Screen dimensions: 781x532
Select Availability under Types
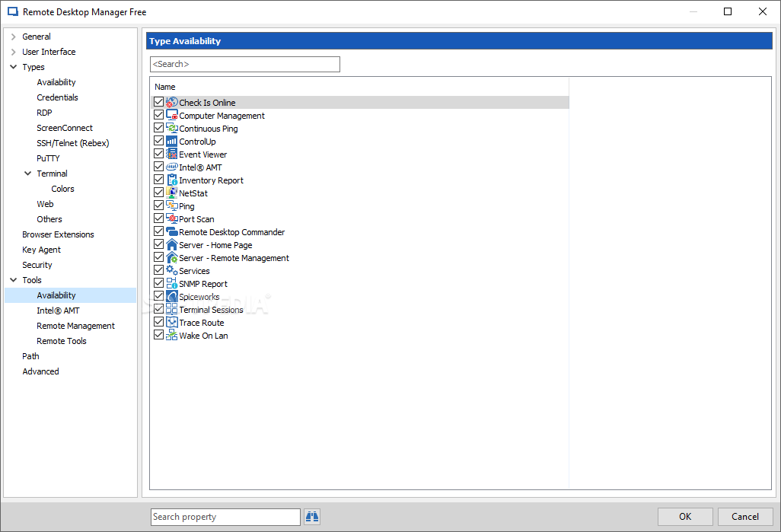coord(56,82)
